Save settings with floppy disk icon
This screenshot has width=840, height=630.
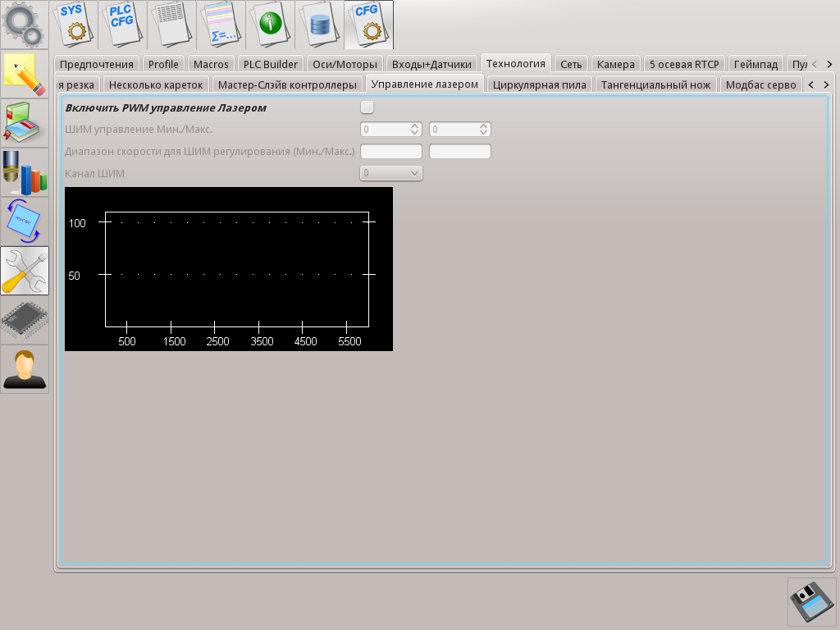coord(812,602)
